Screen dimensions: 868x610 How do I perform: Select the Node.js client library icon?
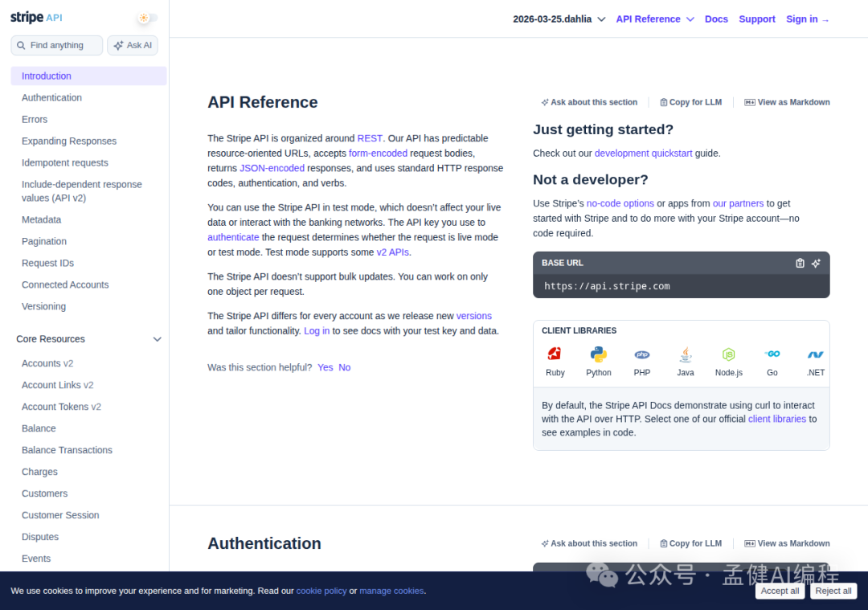click(728, 355)
